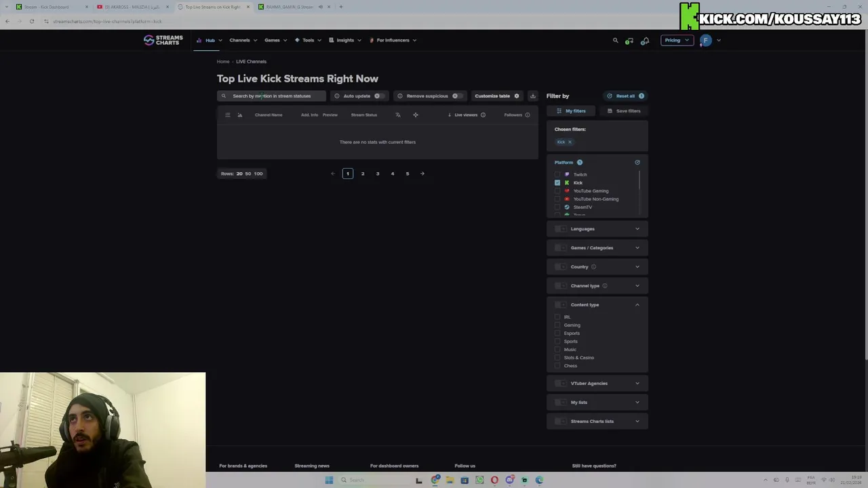Open the Insights menu
868x488 pixels.
pyautogui.click(x=345, y=40)
